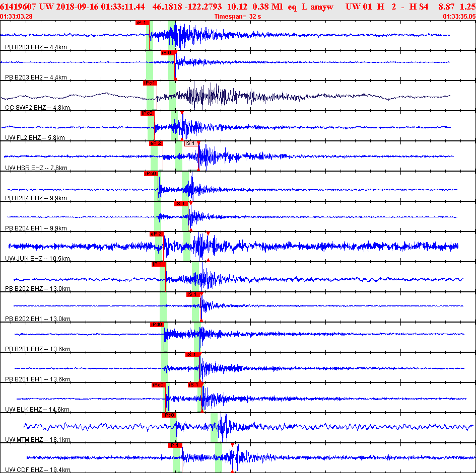Screen dimensions: 476x473
Task: Select the iP 1 pick flag on B203 EHZ
Action: pos(143,23)
